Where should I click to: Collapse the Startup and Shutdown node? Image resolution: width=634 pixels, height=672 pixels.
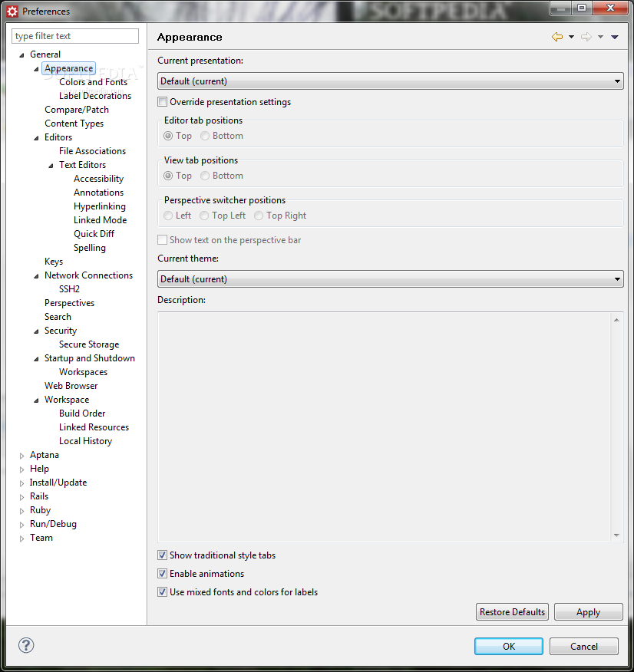pyautogui.click(x=36, y=359)
